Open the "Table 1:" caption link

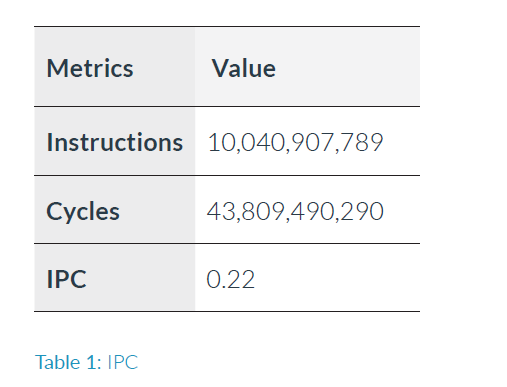[x=68, y=362]
